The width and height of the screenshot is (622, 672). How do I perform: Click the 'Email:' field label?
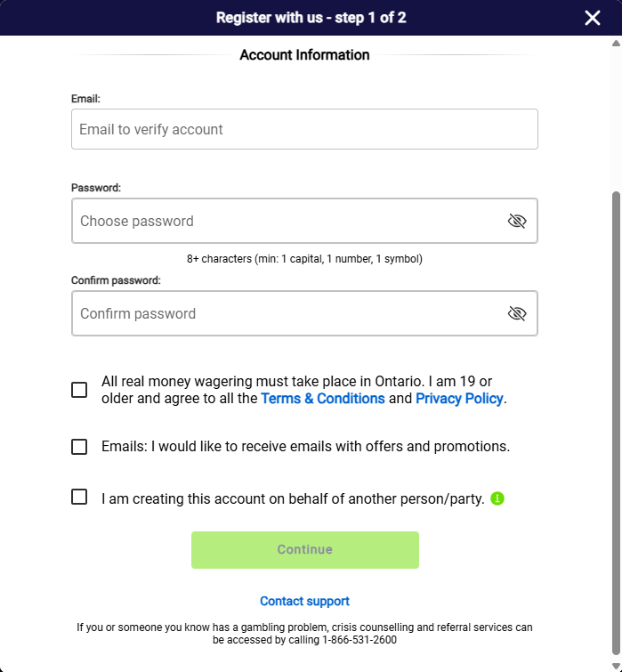click(85, 99)
